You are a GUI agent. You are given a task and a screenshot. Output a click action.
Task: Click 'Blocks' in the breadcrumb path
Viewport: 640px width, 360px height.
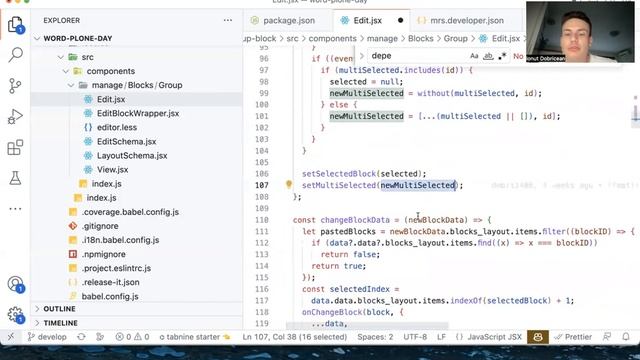click(420, 38)
